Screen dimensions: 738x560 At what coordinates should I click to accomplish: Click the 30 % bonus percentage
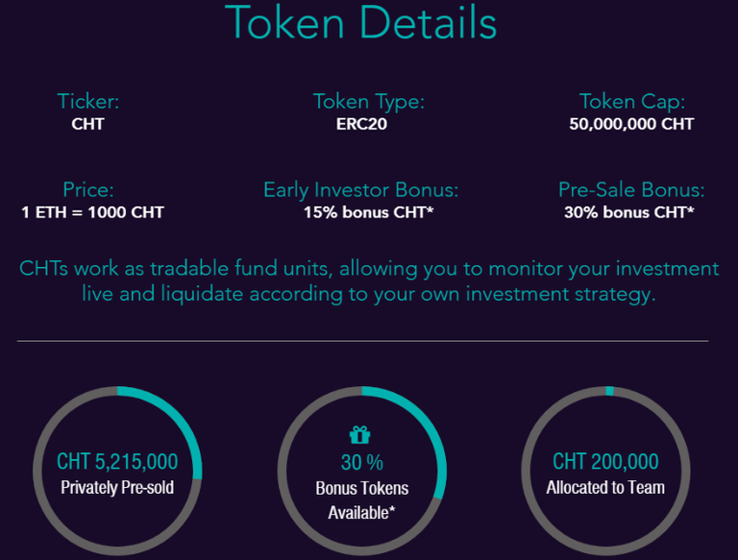[361, 462]
